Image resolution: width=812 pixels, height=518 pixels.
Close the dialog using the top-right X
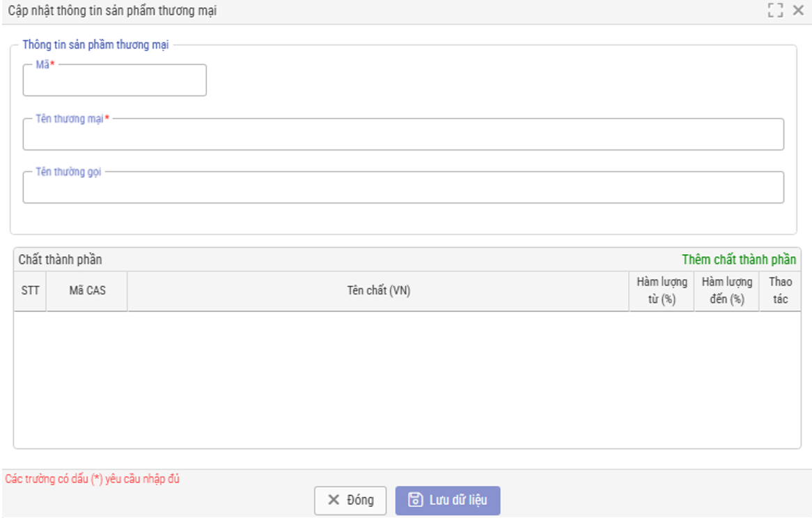click(x=798, y=10)
